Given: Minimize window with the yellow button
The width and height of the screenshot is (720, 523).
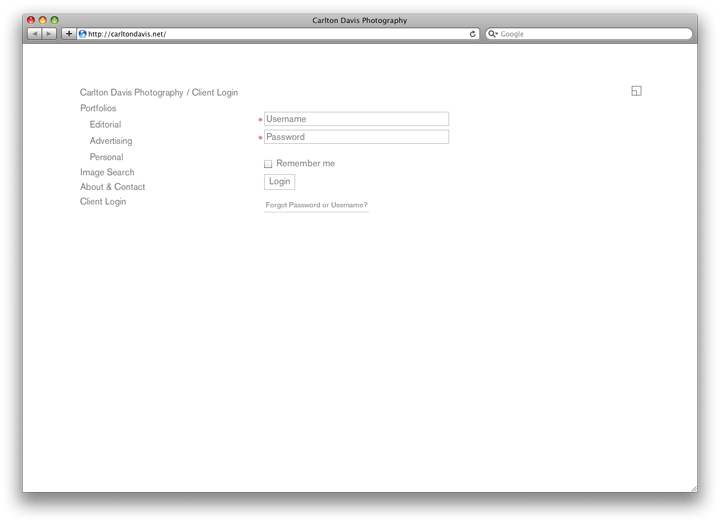Looking at the screenshot, I should (43, 20).
